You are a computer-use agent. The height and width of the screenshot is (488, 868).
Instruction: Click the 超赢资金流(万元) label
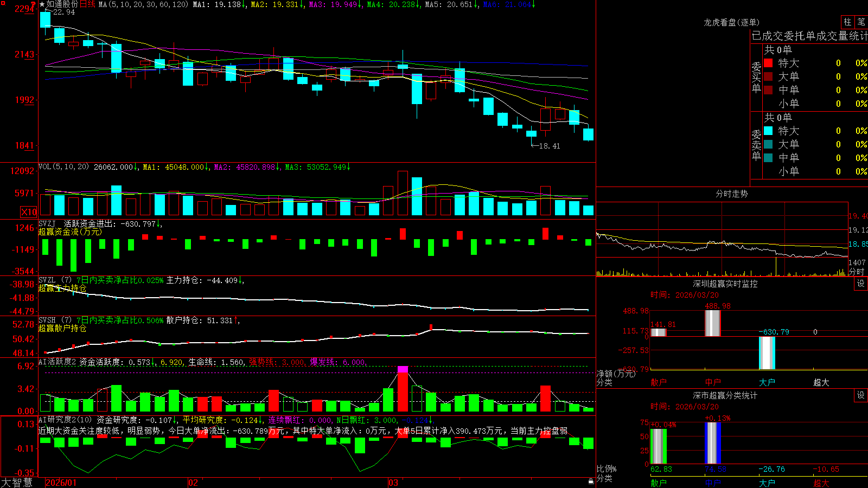click(70, 232)
